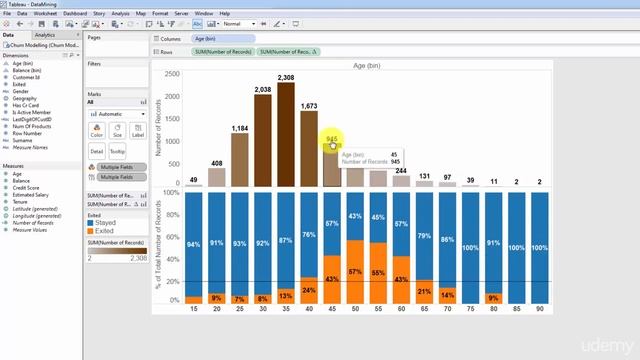
Task: Click the Presentation mode icon
Action: point(296,24)
